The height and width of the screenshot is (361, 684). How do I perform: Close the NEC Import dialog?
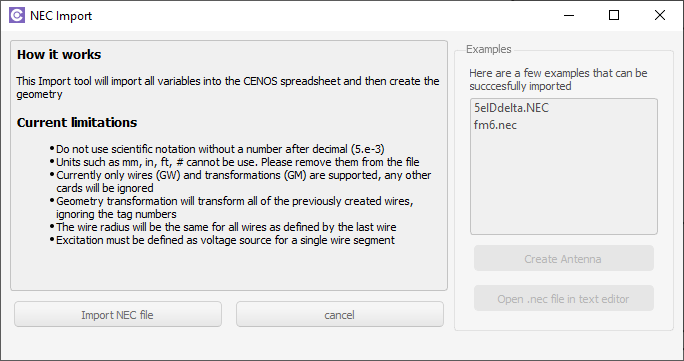[x=660, y=15]
